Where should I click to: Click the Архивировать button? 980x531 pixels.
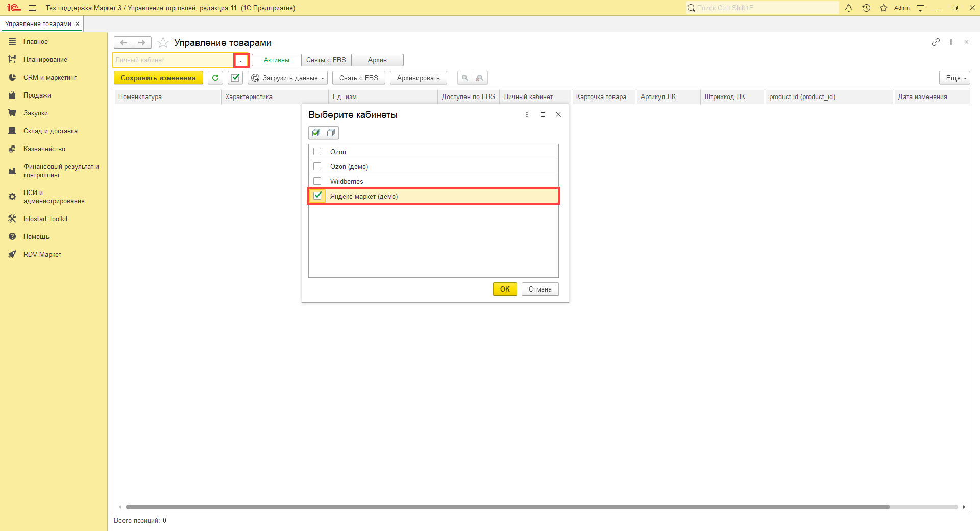coord(419,78)
